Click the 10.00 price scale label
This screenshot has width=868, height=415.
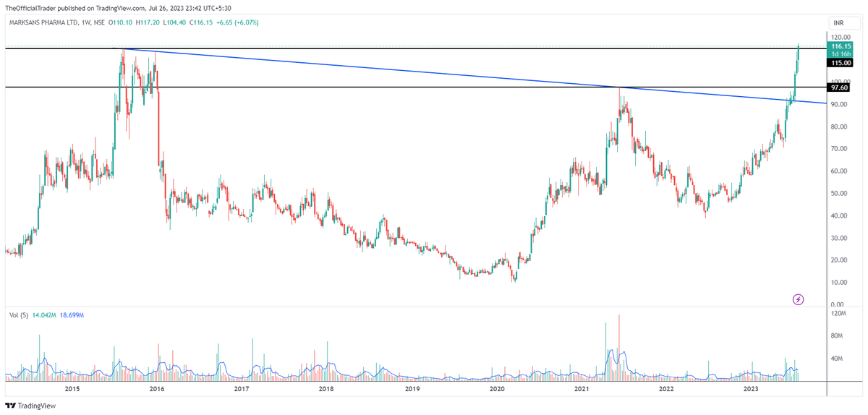840,283
